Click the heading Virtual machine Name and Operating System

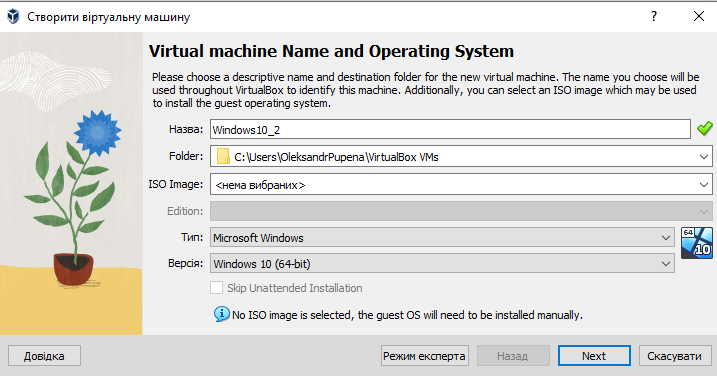332,51
